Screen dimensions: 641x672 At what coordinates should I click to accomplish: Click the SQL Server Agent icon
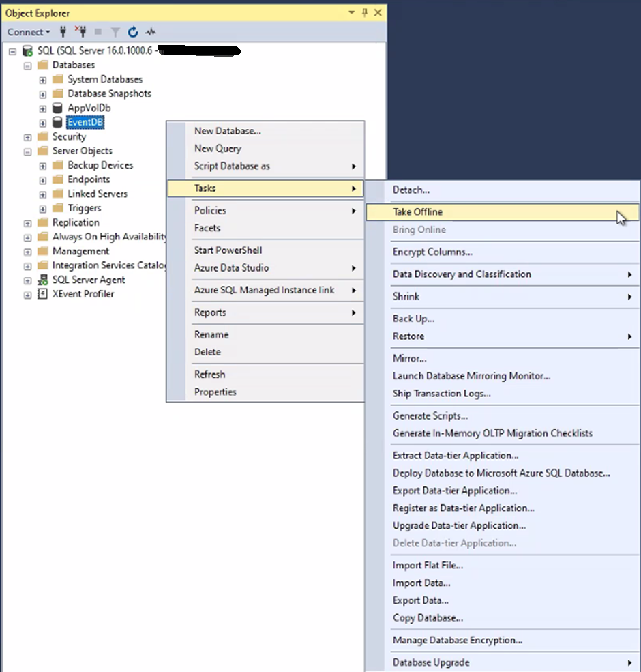[x=43, y=280]
